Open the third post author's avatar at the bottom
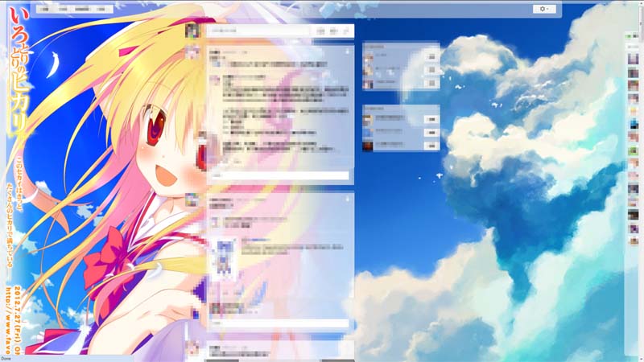This screenshot has height=362, width=644. (192, 348)
